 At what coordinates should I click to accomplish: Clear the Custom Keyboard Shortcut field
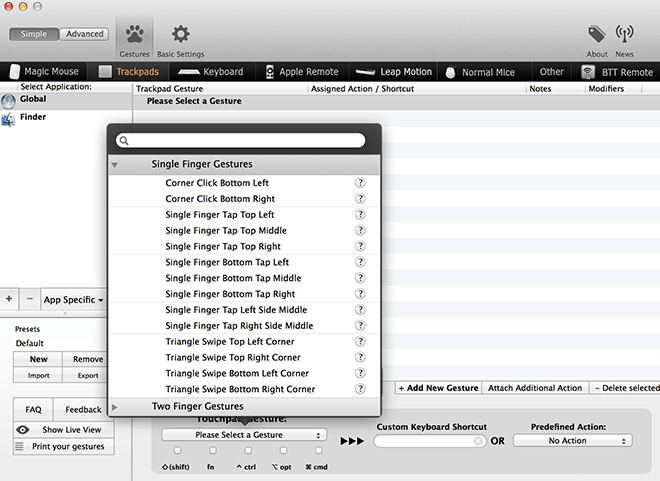[x=478, y=441]
